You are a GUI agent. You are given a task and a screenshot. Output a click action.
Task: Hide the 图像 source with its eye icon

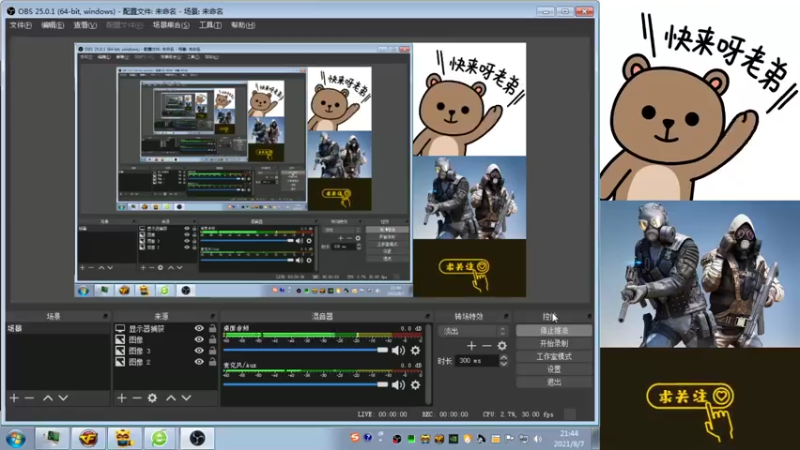coord(199,340)
